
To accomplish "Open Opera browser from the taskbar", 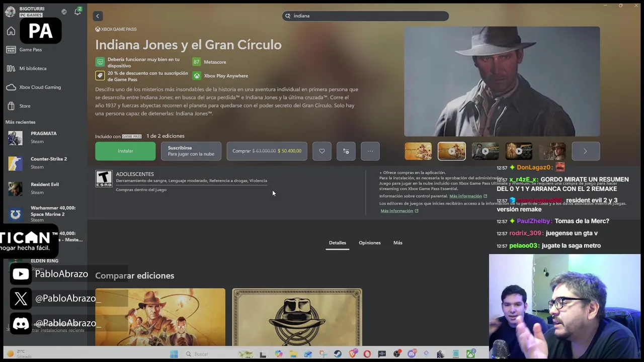I will (x=367, y=354).
